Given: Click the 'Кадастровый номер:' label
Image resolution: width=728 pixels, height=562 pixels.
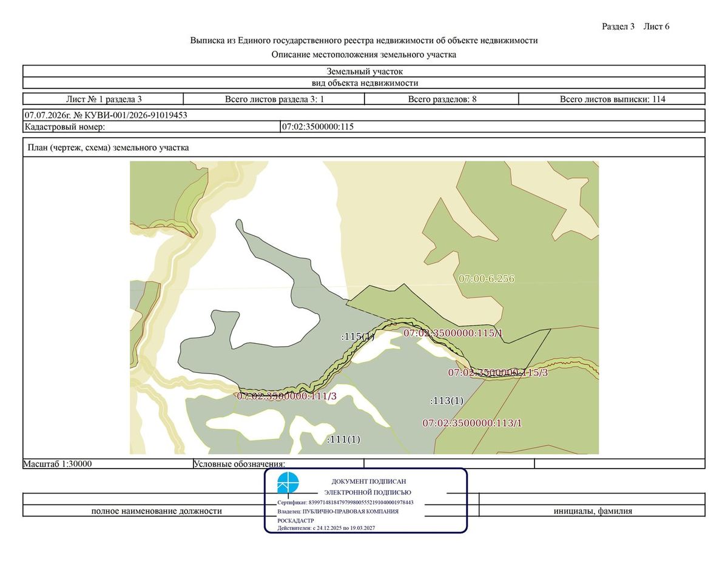Looking at the screenshot, I should click(x=65, y=127).
